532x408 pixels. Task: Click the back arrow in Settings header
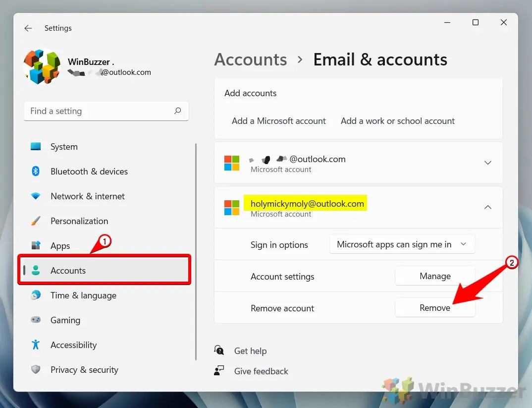tap(28, 28)
